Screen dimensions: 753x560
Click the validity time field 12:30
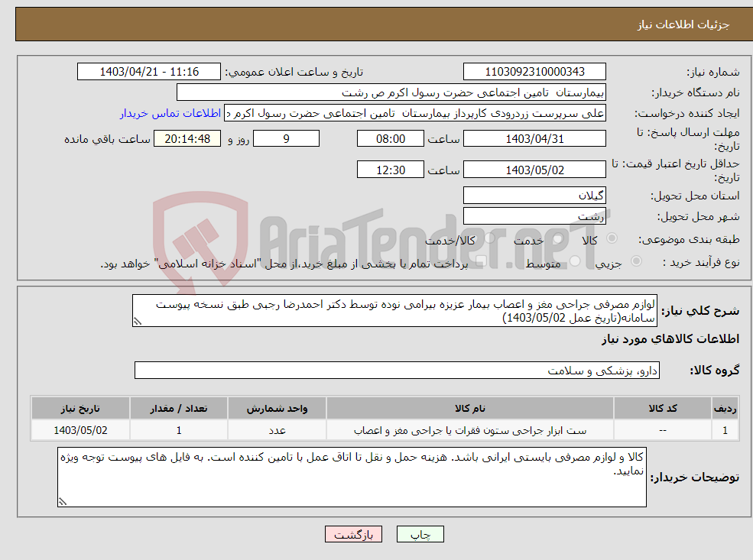pyautogui.click(x=391, y=170)
